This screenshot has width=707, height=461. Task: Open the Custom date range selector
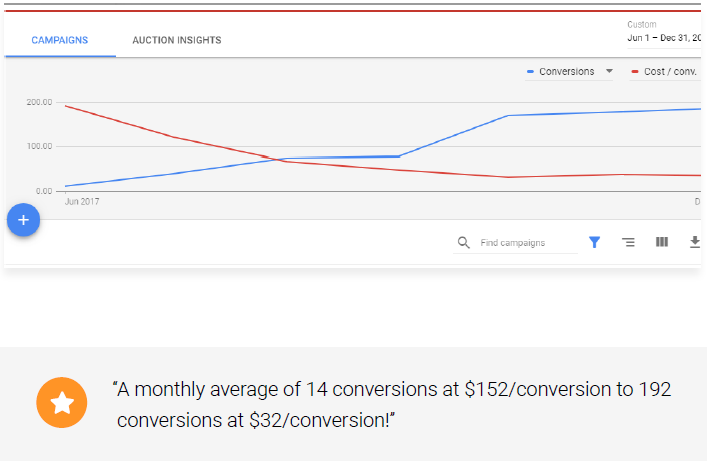664,32
